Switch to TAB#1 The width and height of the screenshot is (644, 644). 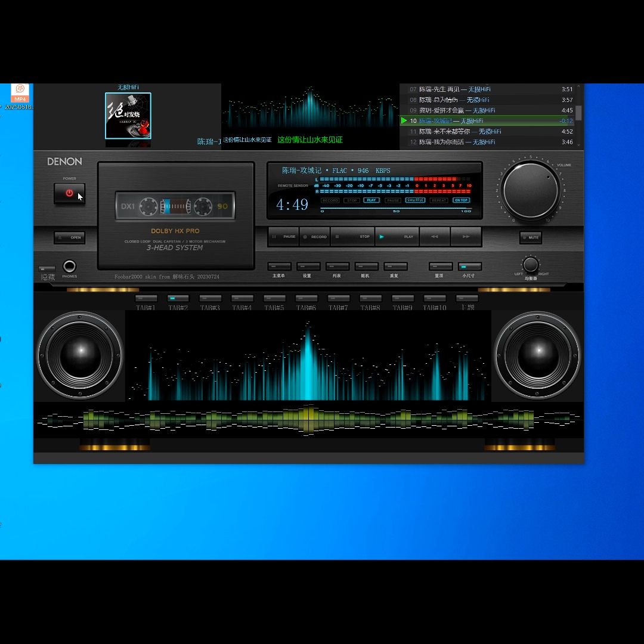[146, 299]
